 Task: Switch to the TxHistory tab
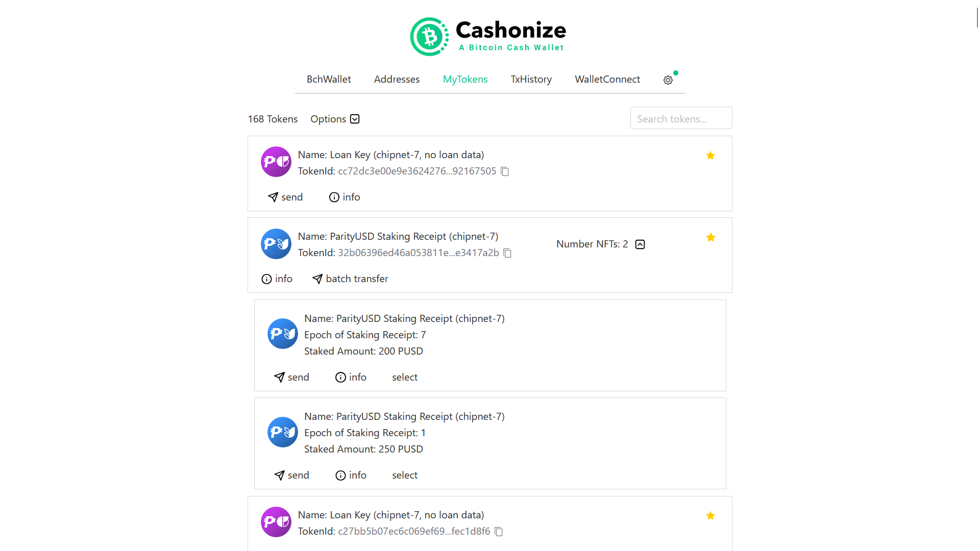(531, 79)
